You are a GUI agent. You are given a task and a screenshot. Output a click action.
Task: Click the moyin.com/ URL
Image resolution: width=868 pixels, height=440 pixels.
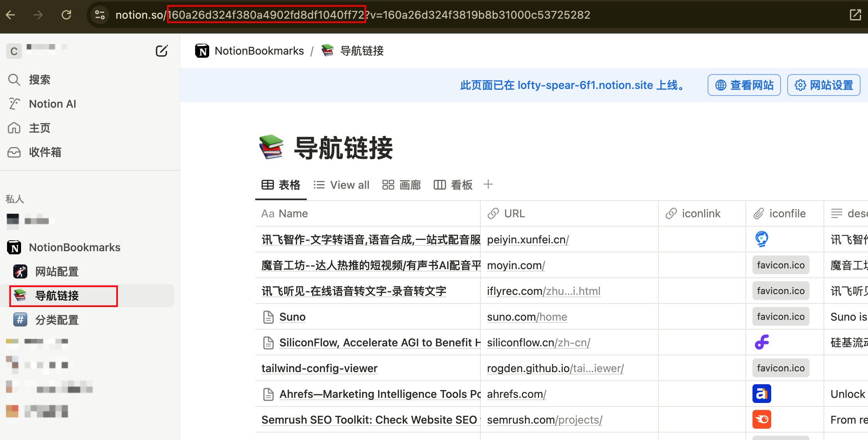[516, 265]
